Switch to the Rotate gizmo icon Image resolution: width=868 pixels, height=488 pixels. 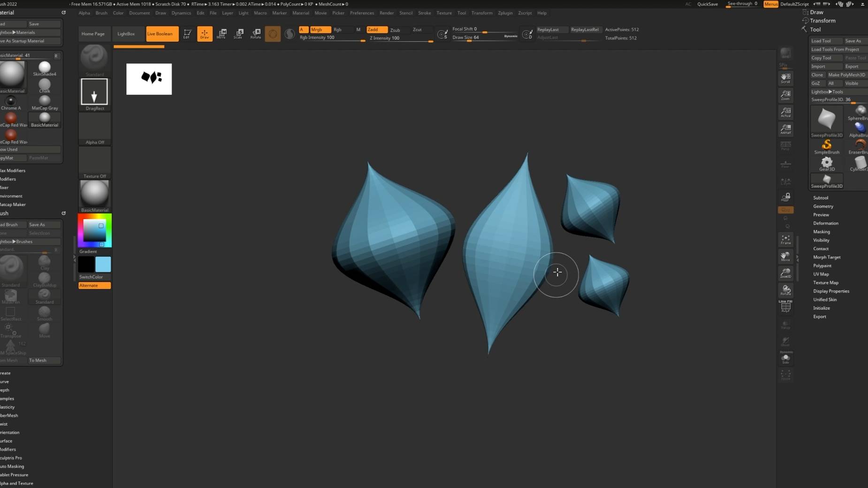(x=256, y=33)
